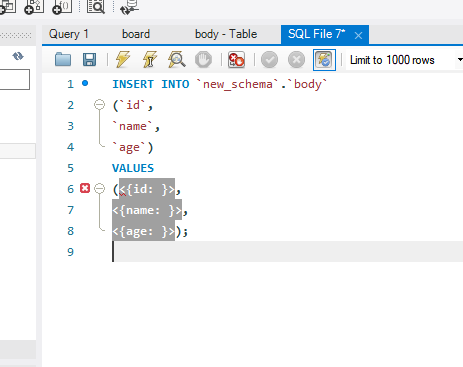
Task: Place cursor on empty line 9
Action: click(287, 252)
